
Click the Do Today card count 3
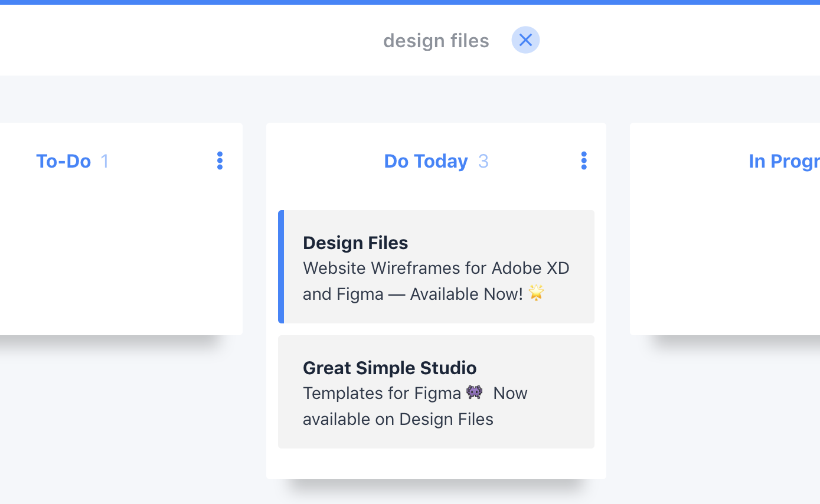483,161
